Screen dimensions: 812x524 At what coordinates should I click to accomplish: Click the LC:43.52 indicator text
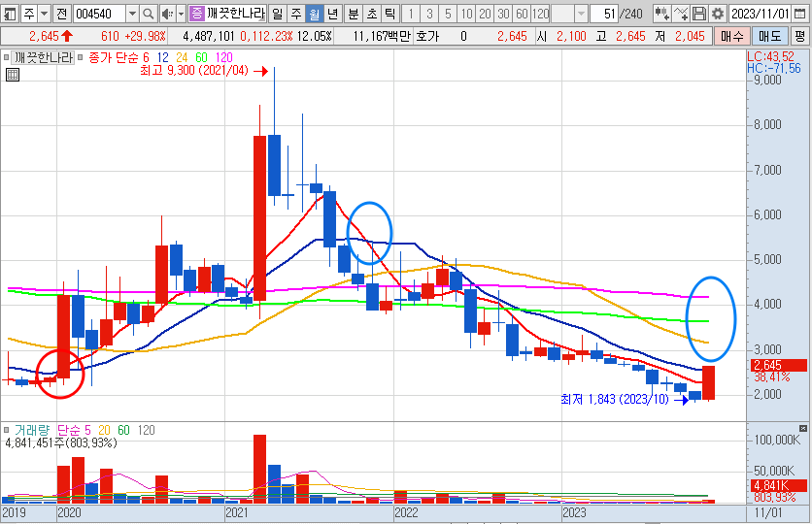[770, 57]
